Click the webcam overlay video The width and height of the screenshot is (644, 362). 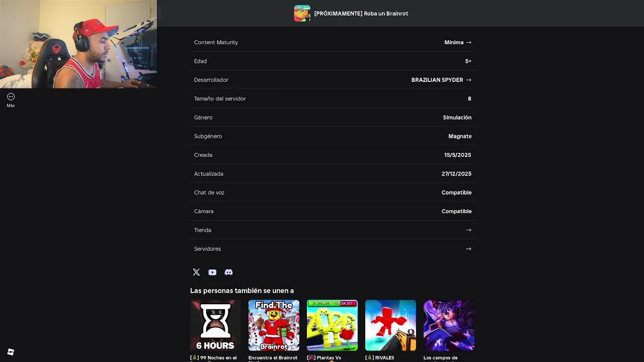point(78,44)
